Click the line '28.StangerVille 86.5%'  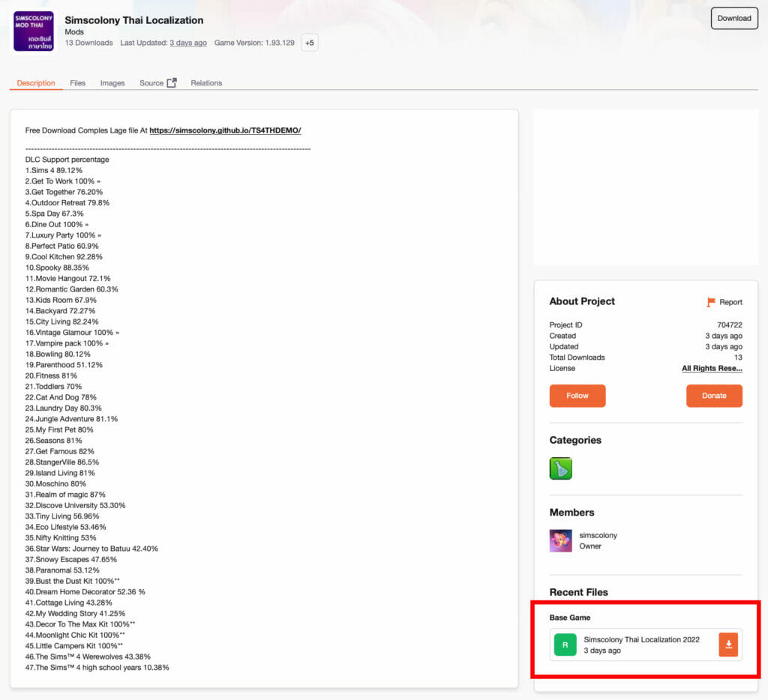point(62,462)
